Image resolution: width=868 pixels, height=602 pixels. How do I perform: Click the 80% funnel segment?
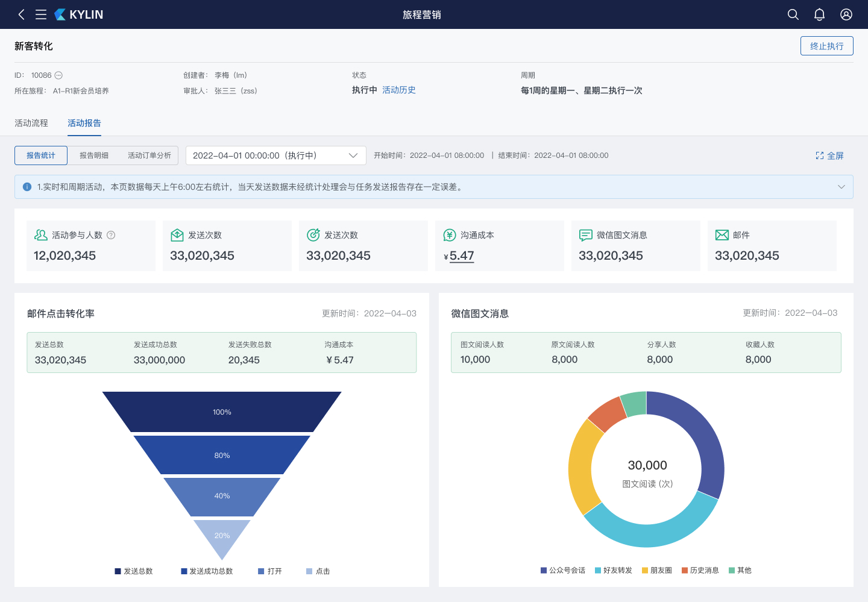tap(222, 455)
